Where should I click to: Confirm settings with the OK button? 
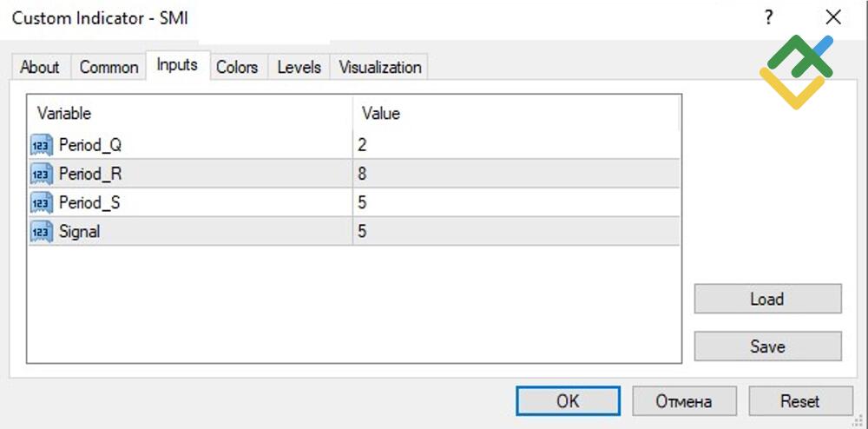coord(568,401)
